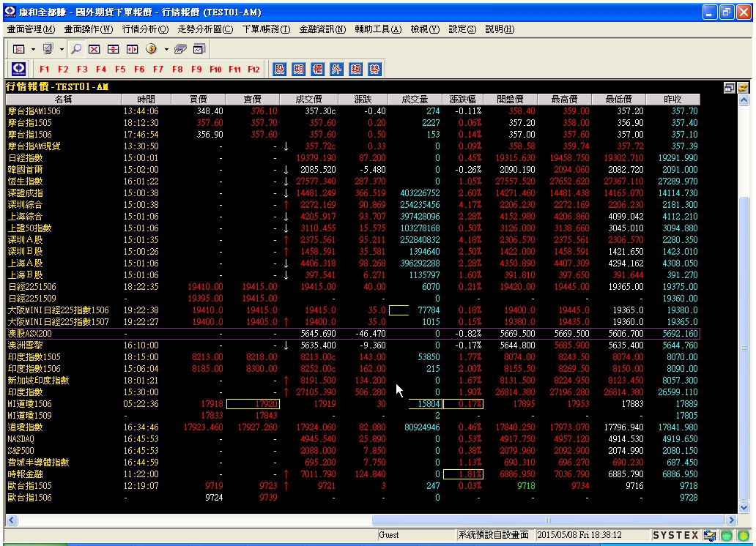The height and width of the screenshot is (546, 756).
Task: Click the scanner device toolbar icon
Action: point(180,49)
